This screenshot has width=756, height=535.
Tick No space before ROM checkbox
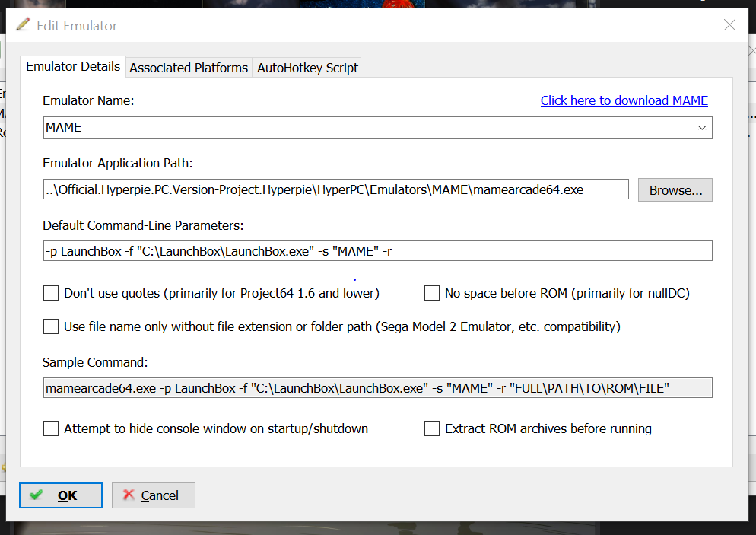tap(431, 293)
